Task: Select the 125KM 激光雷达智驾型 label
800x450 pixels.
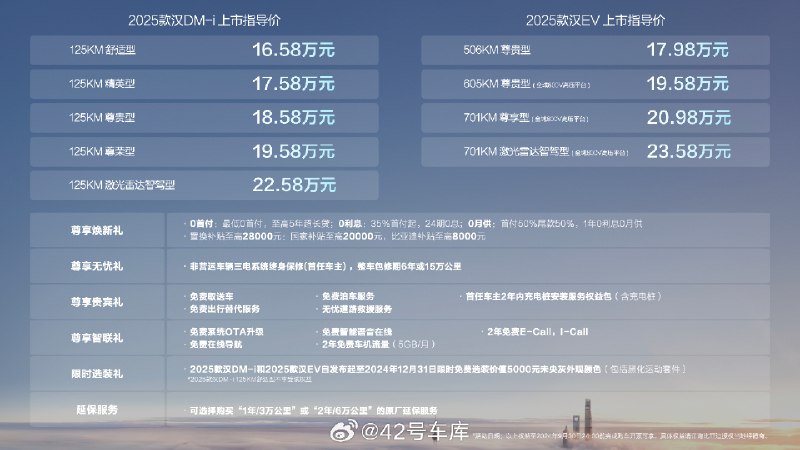Action: point(122,185)
